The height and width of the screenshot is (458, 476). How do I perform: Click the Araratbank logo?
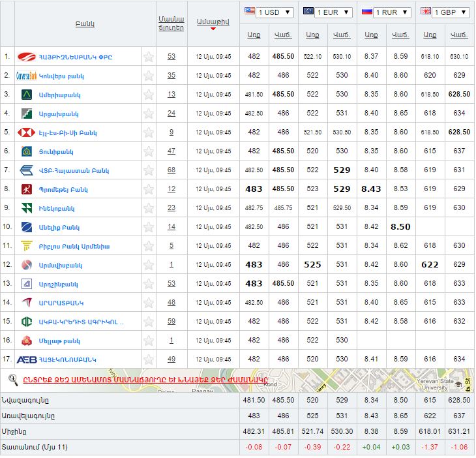(x=27, y=303)
